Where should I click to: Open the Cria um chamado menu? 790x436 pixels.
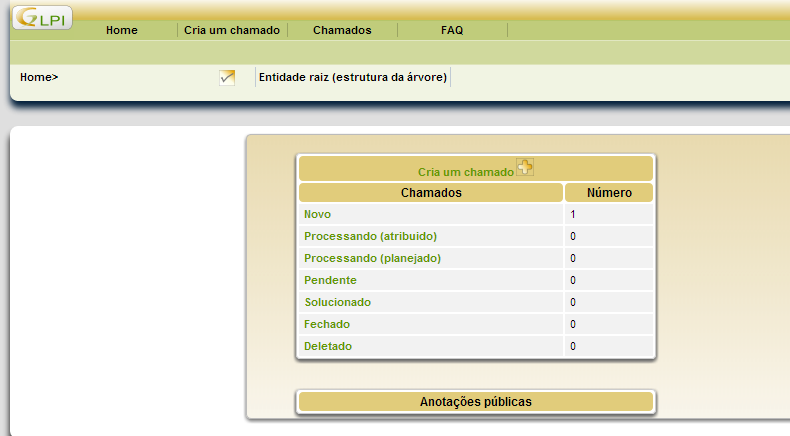pyautogui.click(x=232, y=30)
